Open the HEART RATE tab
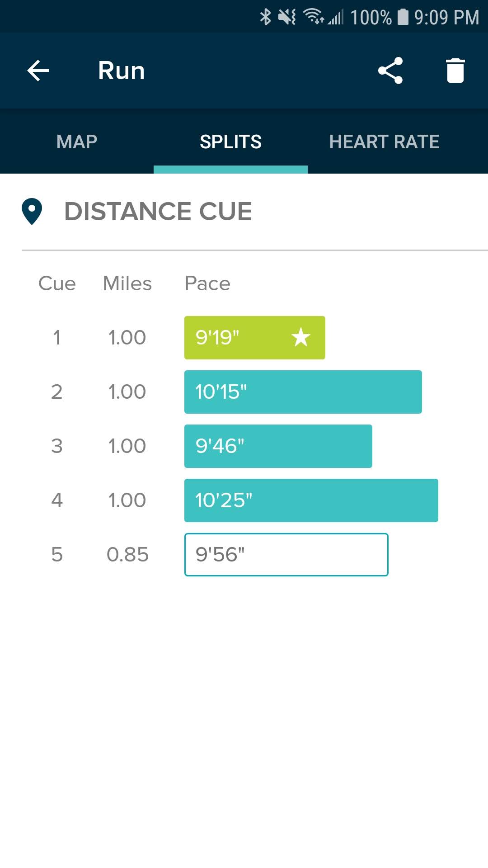Screen dimensions: 488x868 [384, 142]
